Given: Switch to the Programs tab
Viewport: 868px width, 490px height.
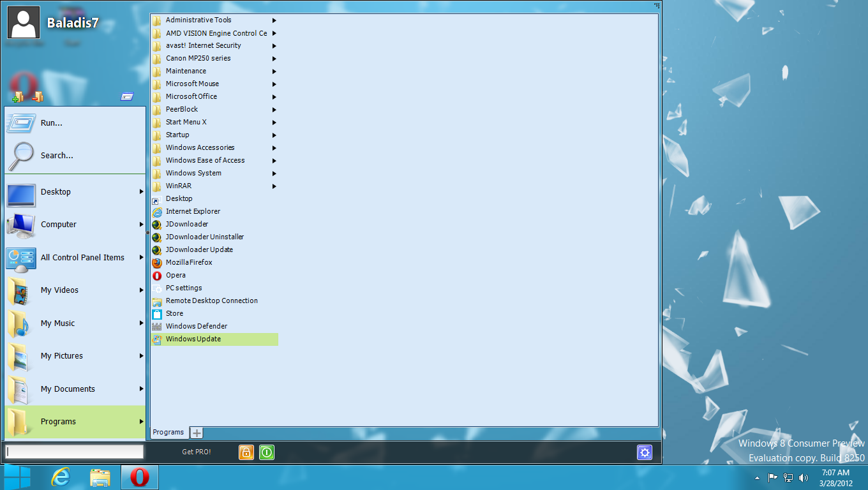Looking at the screenshot, I should point(168,433).
